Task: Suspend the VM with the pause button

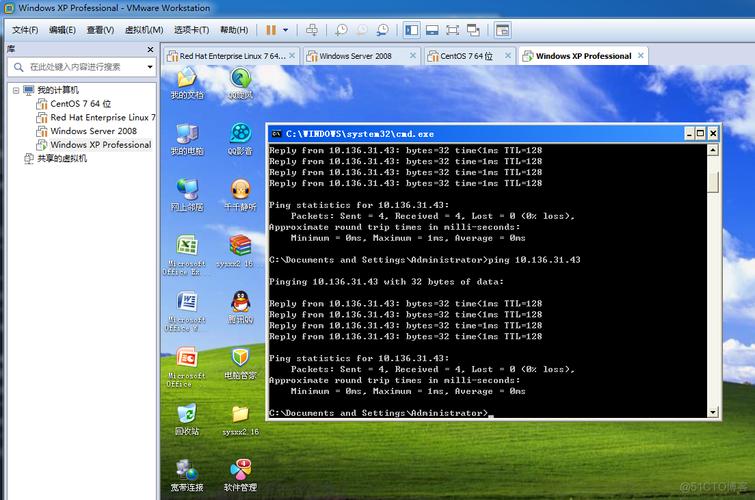Action: pyautogui.click(x=271, y=30)
